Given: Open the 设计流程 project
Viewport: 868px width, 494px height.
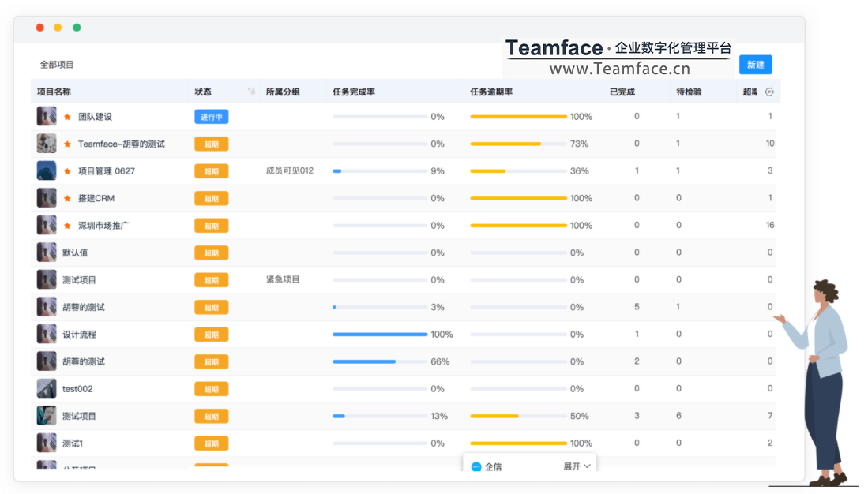Looking at the screenshot, I should pyautogui.click(x=79, y=334).
